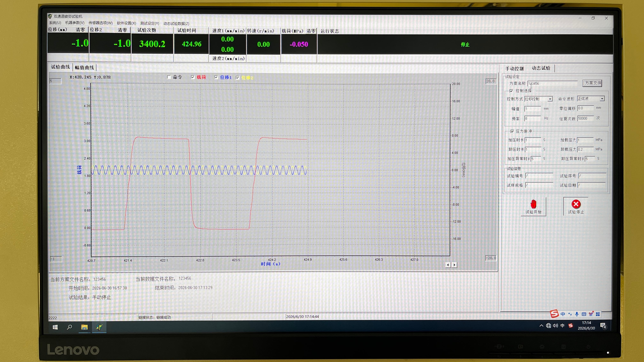
Task: Click the right axis lower limit field -20.0
Action: click(491, 258)
